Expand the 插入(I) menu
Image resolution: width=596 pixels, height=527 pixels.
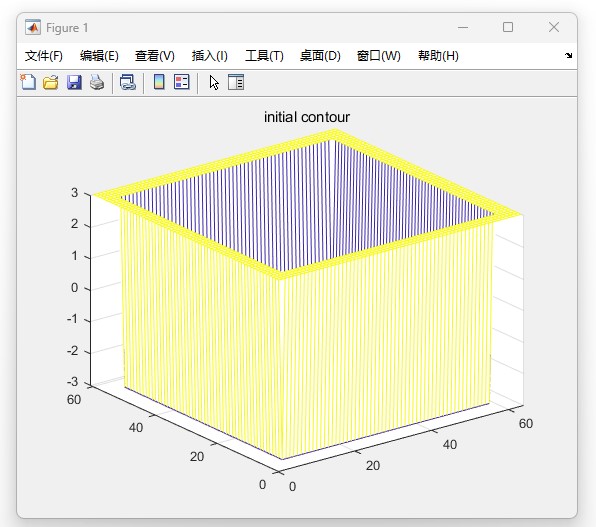(210, 56)
